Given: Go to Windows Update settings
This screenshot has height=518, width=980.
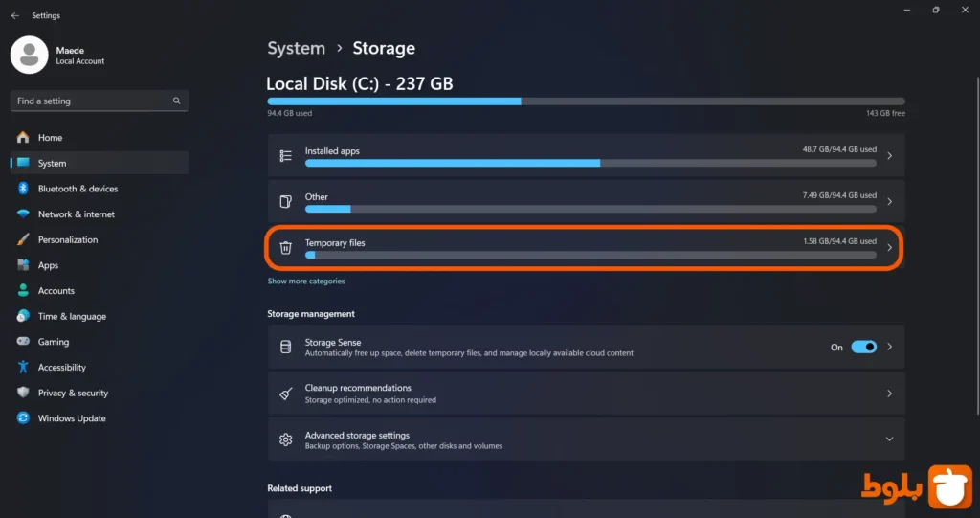Looking at the screenshot, I should [72, 418].
